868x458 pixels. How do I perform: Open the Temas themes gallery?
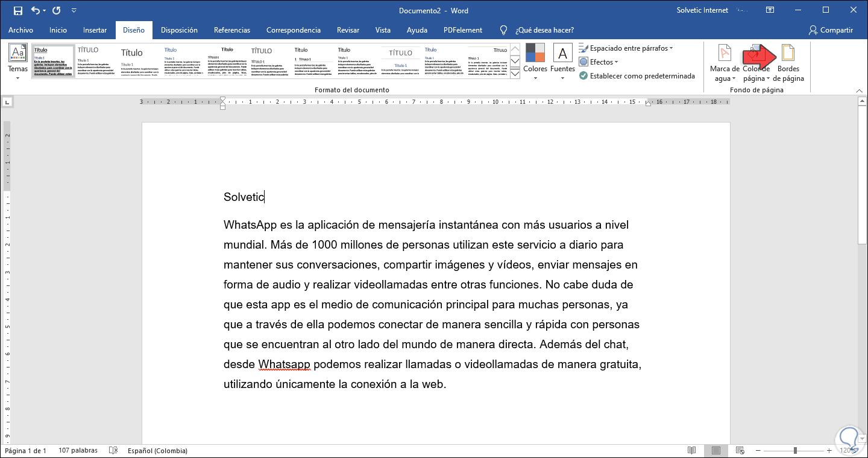(x=18, y=63)
